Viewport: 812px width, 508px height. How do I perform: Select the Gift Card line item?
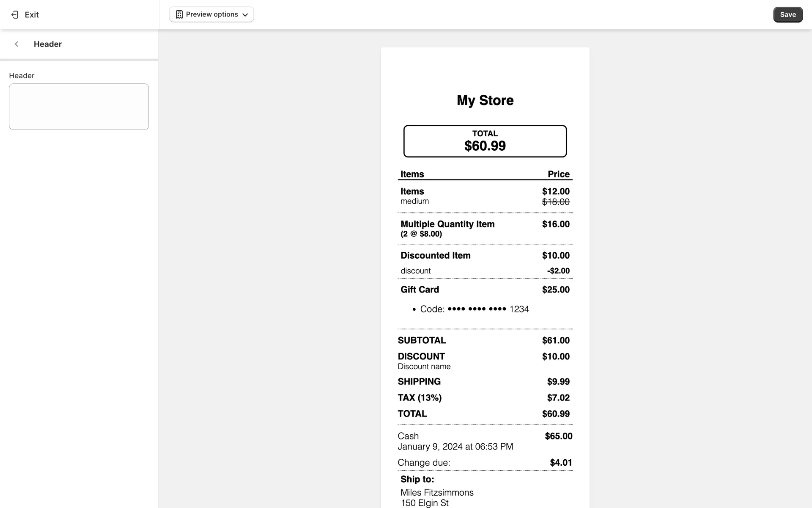point(420,290)
